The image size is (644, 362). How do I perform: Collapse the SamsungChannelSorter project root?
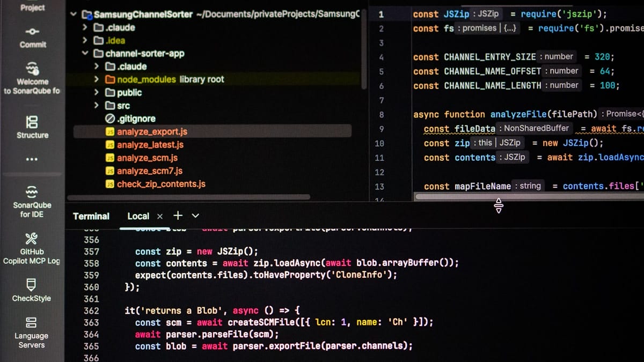point(74,14)
